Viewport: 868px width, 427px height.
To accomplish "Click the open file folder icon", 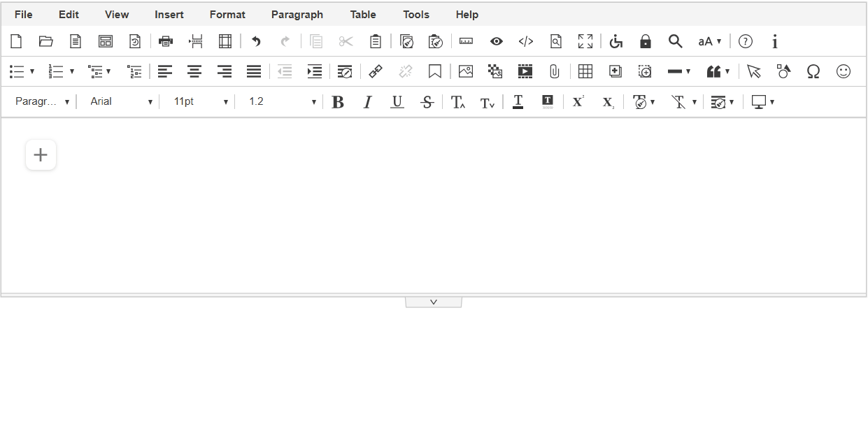I will [x=46, y=41].
